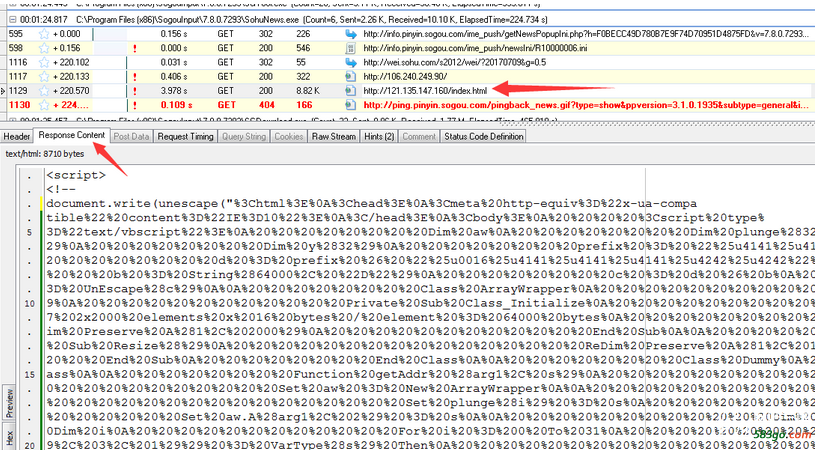Click the warning mark on row 1129
The image size is (817, 450).
coord(135,91)
